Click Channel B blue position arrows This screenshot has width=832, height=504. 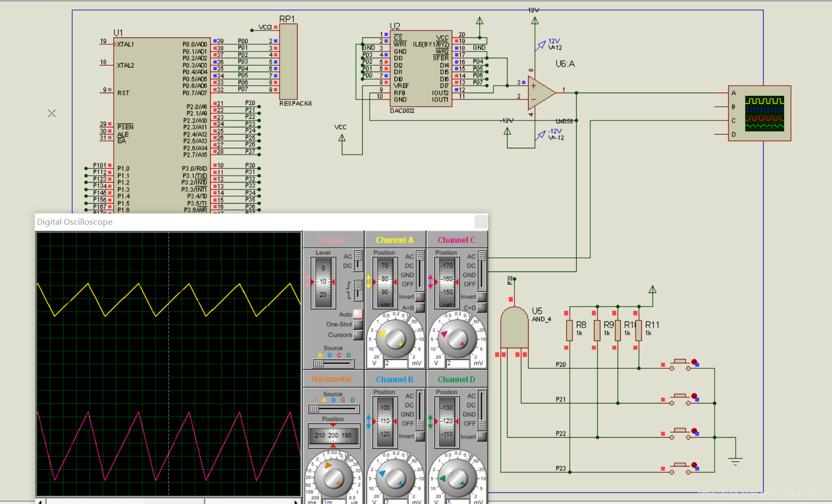368,421
